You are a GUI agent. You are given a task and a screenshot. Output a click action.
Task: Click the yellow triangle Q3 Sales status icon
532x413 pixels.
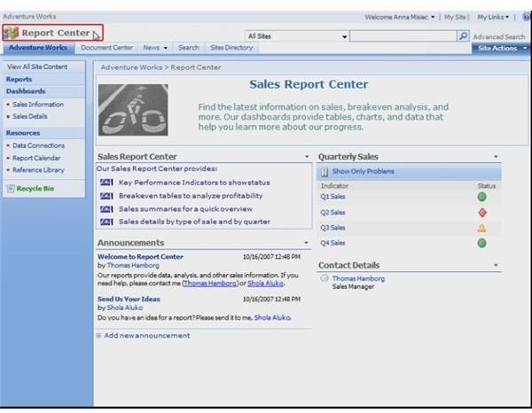point(481,228)
